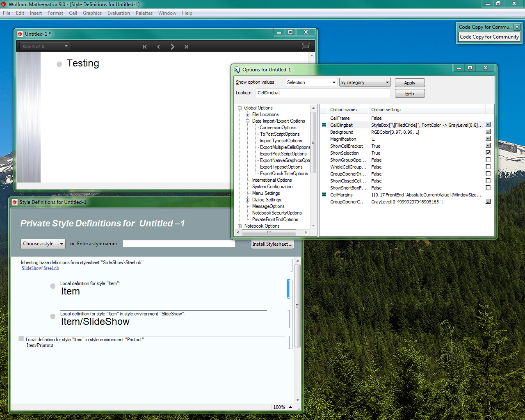Expand the File Locations tree node

point(248,115)
